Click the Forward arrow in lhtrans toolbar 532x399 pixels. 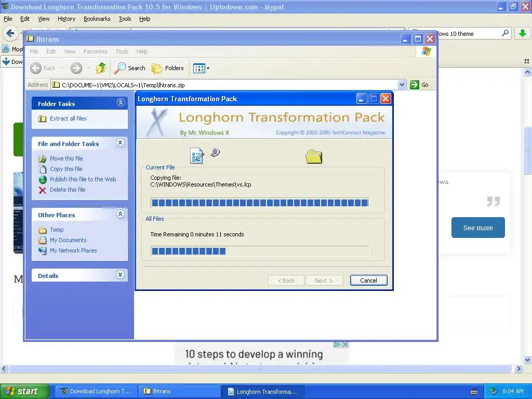pyautogui.click(x=76, y=68)
